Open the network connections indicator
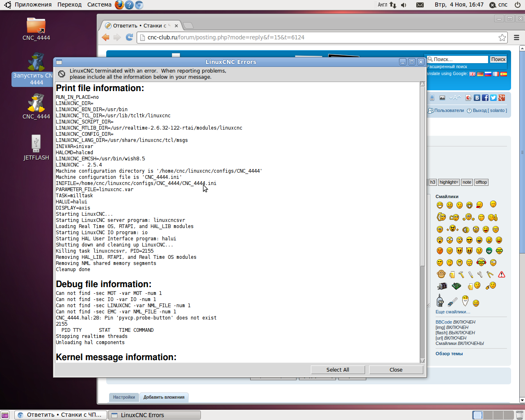 393,5
